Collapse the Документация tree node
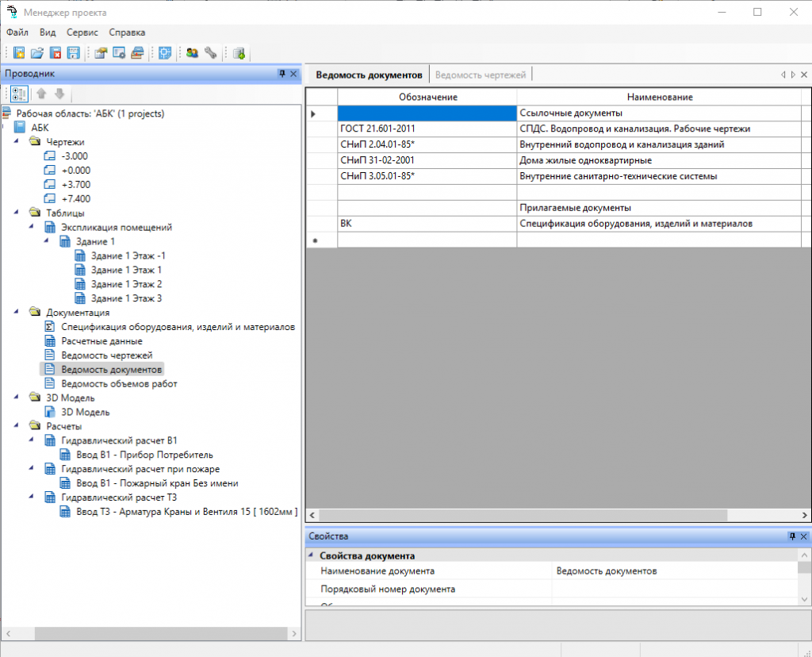This screenshot has width=812, height=657. (17, 313)
